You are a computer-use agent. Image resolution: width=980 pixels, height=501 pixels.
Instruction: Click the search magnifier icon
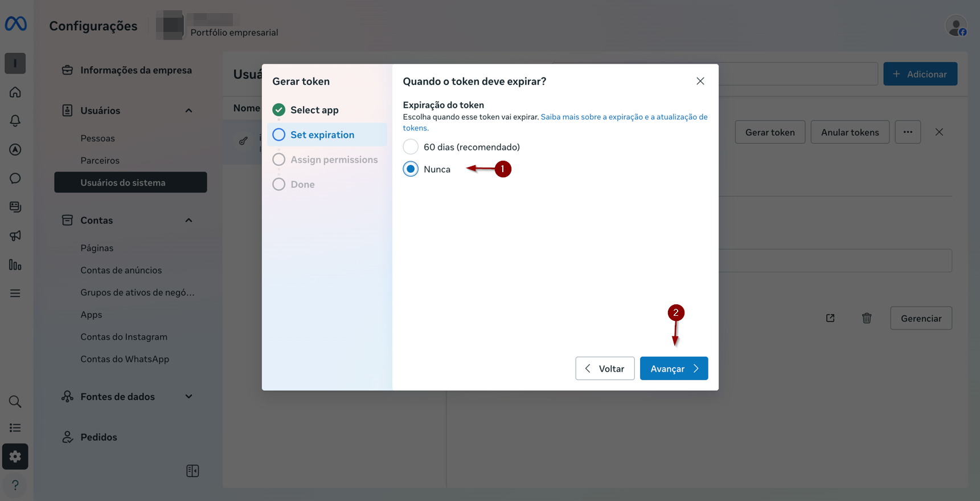15,402
